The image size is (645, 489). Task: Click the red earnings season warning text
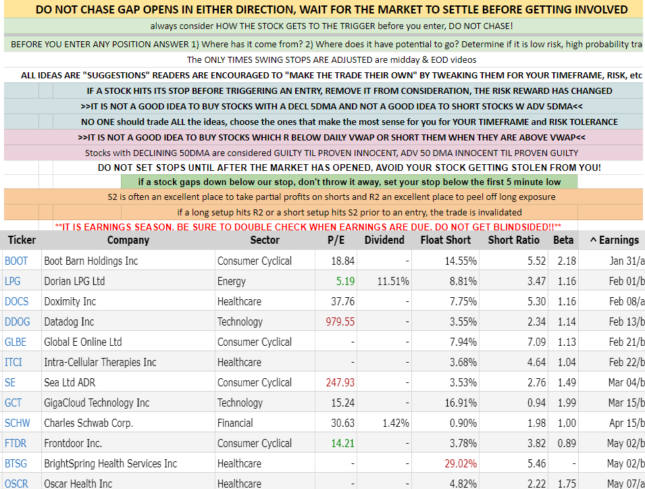click(308, 227)
